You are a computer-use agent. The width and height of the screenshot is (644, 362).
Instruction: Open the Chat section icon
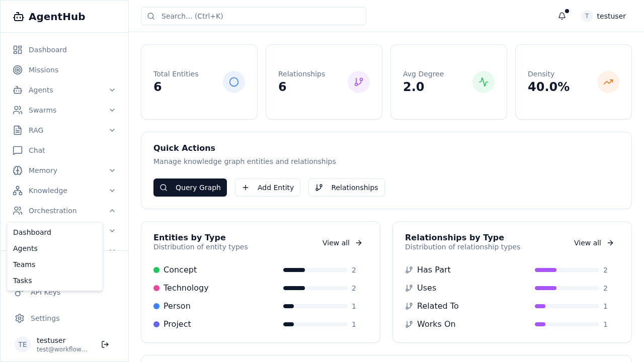coord(18,150)
